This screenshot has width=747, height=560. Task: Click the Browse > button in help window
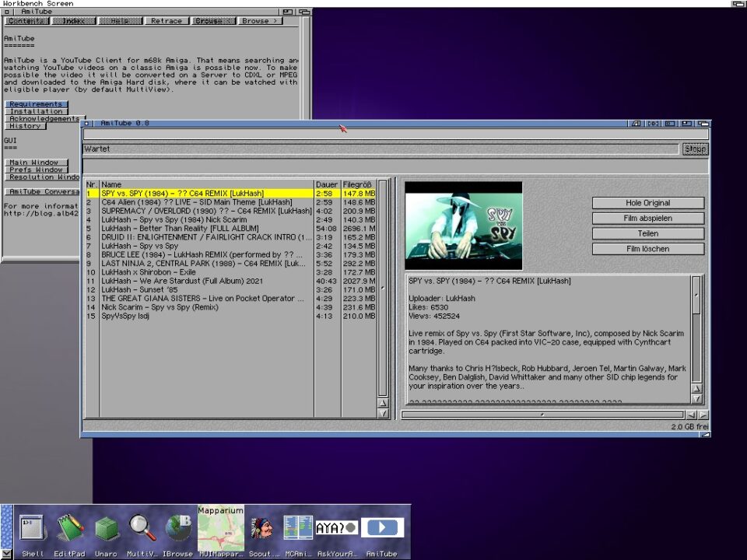coord(260,21)
